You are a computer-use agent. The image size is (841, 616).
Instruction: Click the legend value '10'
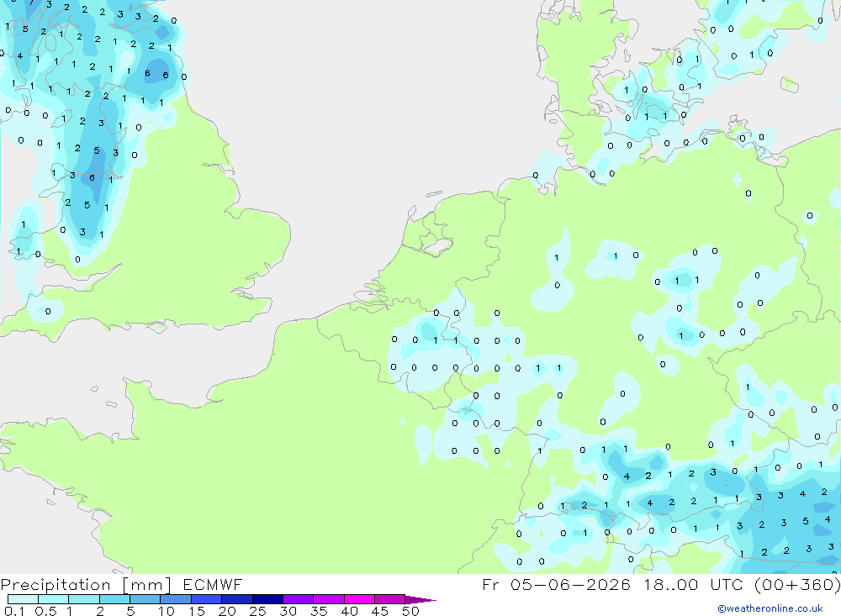(x=167, y=611)
